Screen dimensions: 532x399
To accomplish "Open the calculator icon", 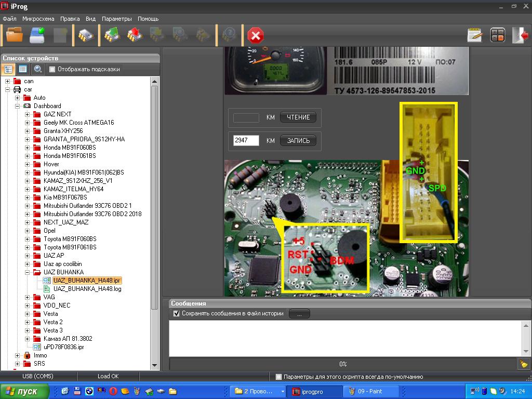I will 497,35.
